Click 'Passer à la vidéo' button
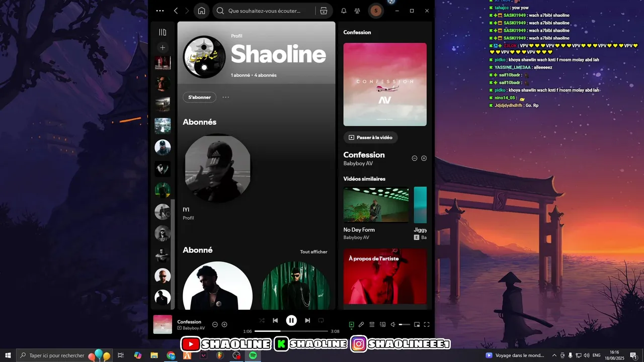Viewport: 644px width, 362px height. click(x=371, y=137)
